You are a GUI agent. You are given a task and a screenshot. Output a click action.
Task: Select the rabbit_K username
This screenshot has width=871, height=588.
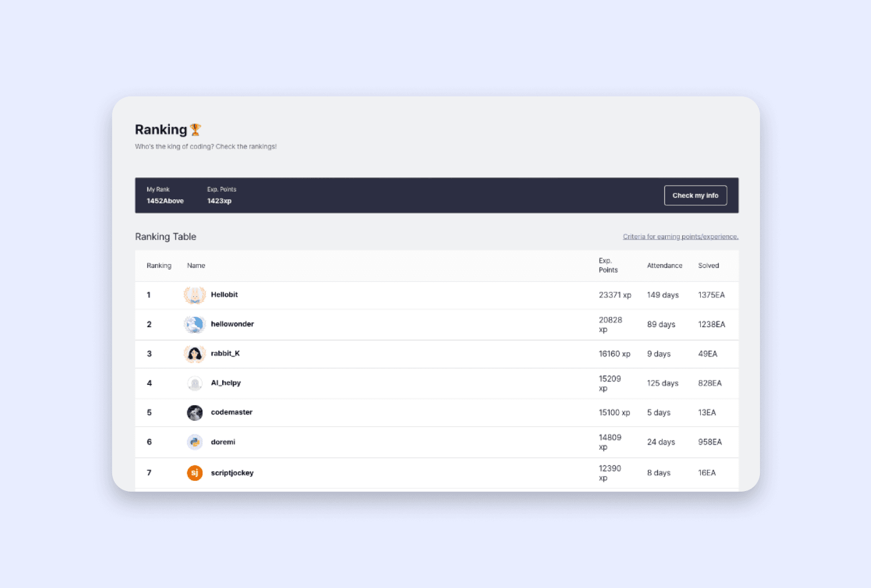[x=225, y=353]
